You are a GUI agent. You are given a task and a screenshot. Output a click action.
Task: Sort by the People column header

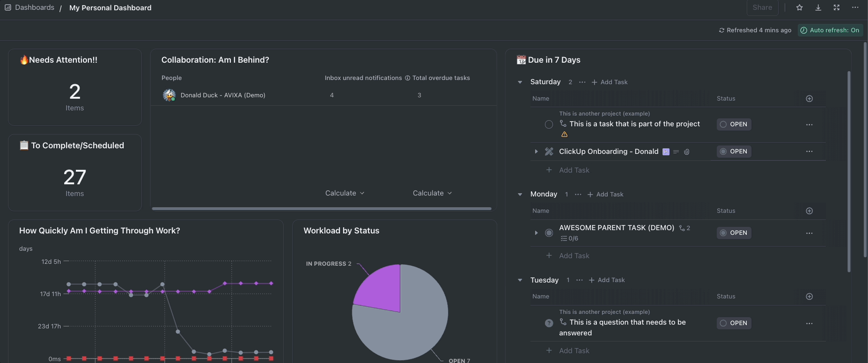tap(172, 78)
